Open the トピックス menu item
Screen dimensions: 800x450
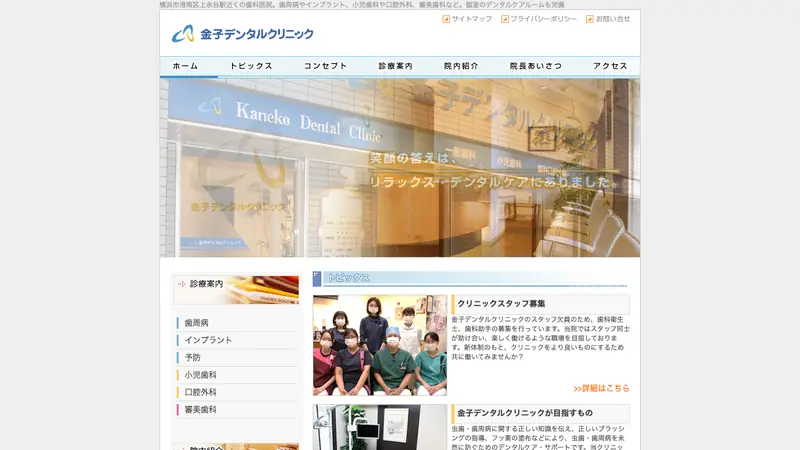click(x=251, y=66)
